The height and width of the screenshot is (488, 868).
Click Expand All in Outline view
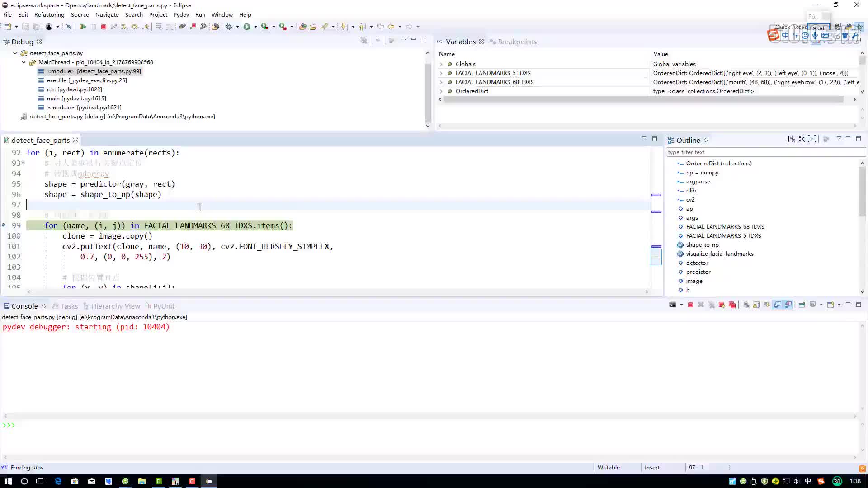tap(812, 139)
